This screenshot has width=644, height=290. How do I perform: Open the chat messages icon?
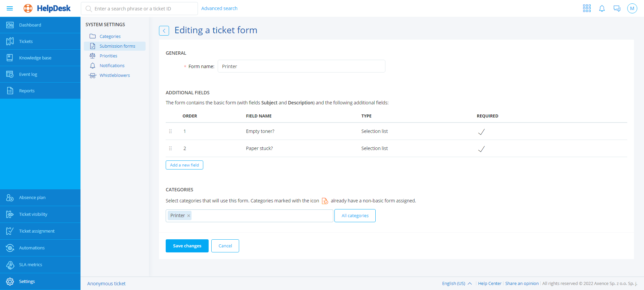(617, 8)
